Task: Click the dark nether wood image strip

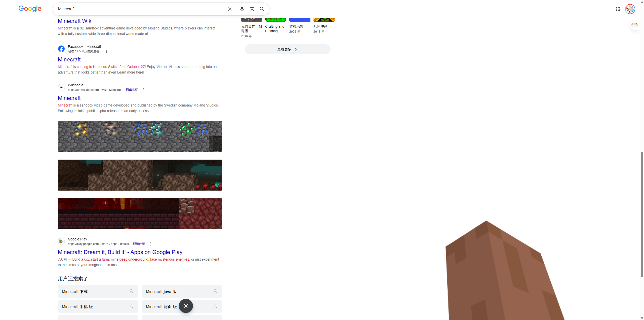Action: (140, 175)
